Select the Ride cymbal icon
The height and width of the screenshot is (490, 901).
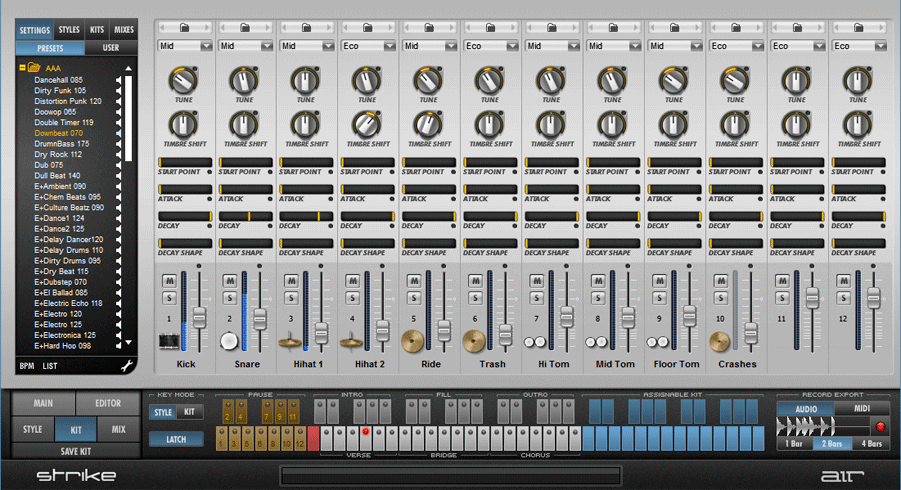click(x=411, y=342)
